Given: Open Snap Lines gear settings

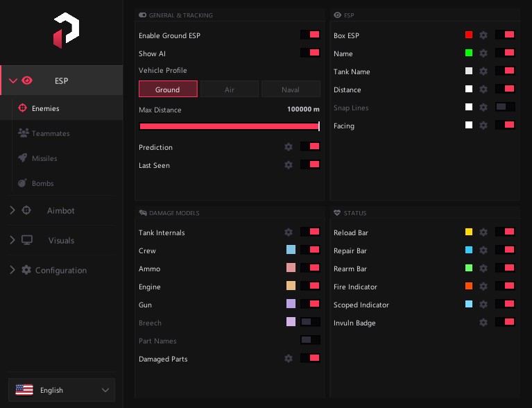Looking at the screenshot, I should point(483,108).
